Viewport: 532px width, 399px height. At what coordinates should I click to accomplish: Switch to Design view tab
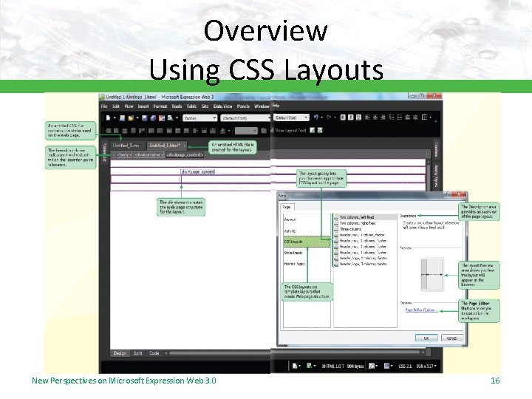120,353
